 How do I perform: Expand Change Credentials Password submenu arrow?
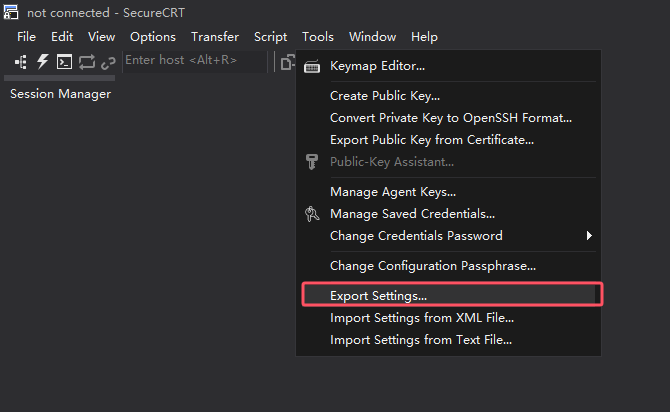589,235
